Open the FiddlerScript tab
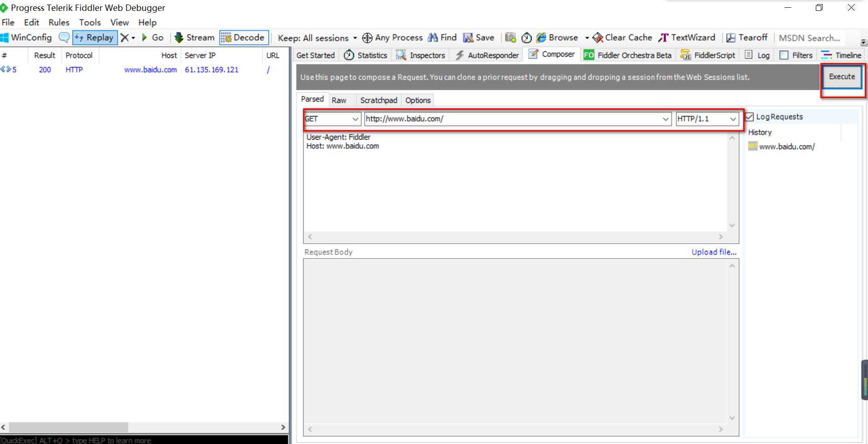This screenshot has height=444, width=868. point(708,55)
